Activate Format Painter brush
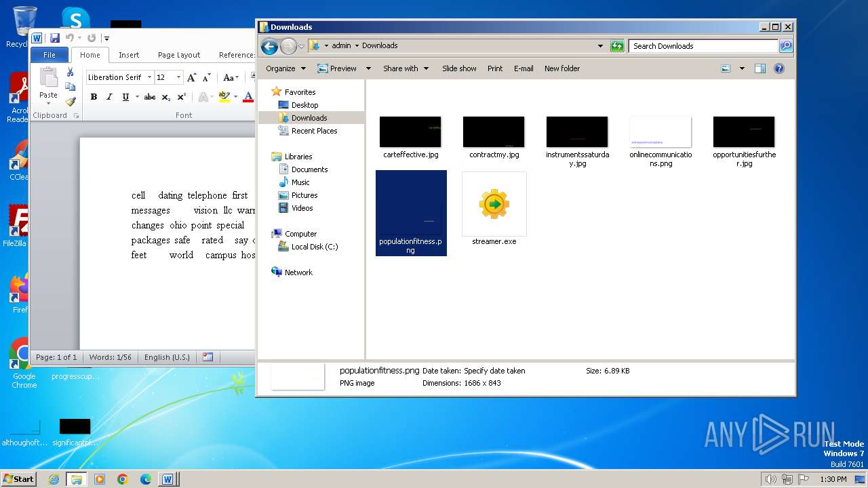This screenshot has width=868, height=488. (x=70, y=102)
